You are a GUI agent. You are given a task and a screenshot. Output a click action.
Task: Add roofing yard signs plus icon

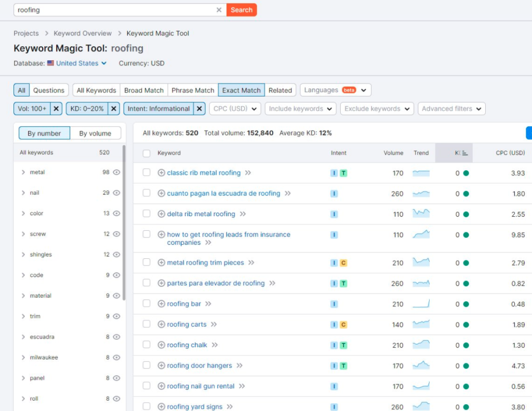(x=162, y=407)
